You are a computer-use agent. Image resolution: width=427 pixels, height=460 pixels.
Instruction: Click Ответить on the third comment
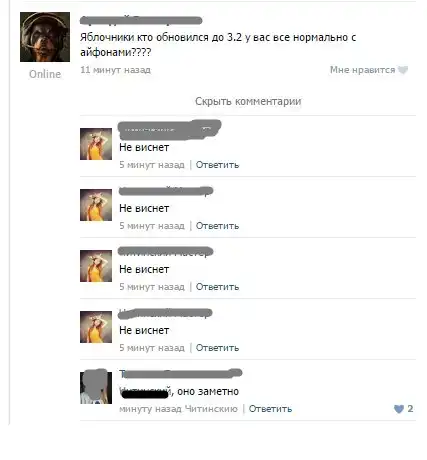[x=217, y=287]
